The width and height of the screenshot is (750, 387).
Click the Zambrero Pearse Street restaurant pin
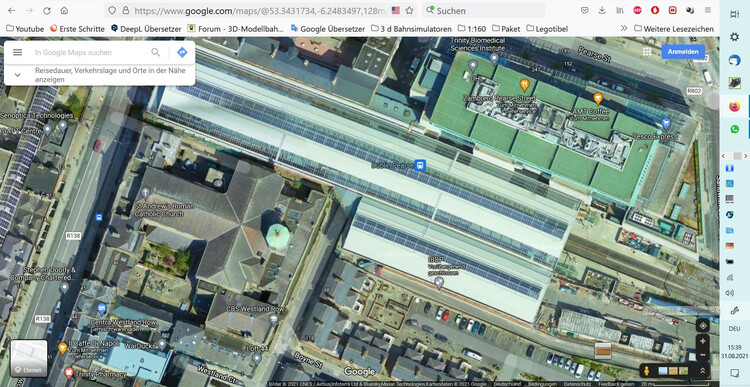(x=524, y=85)
